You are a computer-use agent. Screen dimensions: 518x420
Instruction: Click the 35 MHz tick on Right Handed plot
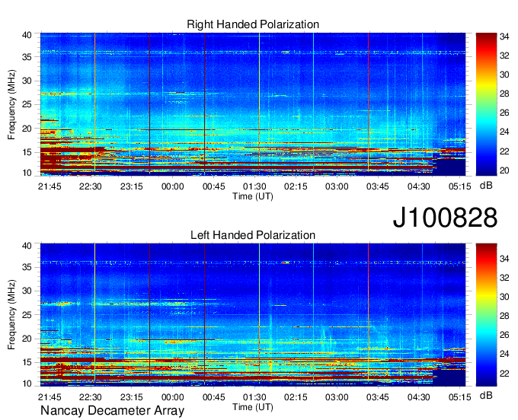click(x=27, y=57)
